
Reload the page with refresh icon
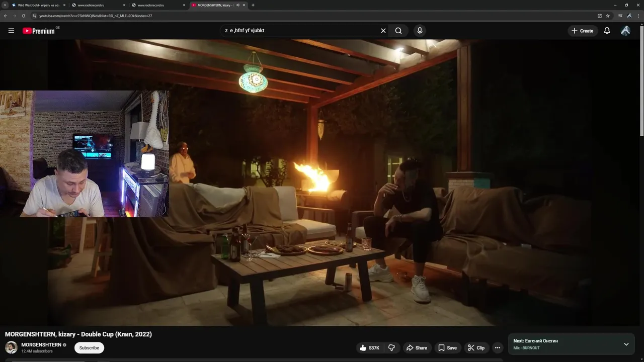pyautogui.click(x=23, y=16)
